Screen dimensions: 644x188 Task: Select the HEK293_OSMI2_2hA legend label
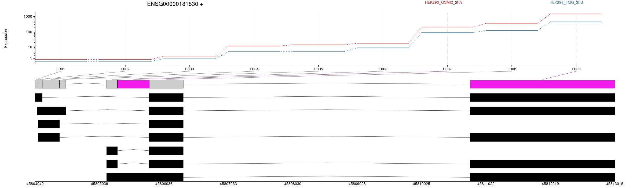point(443,2)
